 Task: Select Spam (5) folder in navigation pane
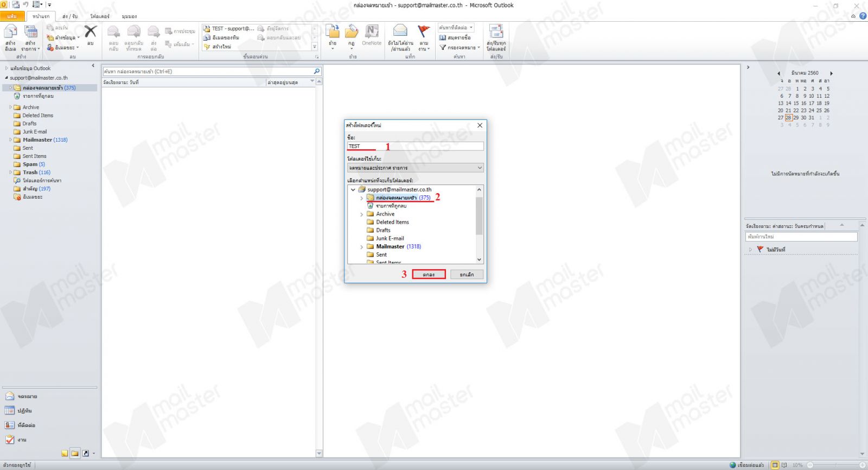point(34,164)
